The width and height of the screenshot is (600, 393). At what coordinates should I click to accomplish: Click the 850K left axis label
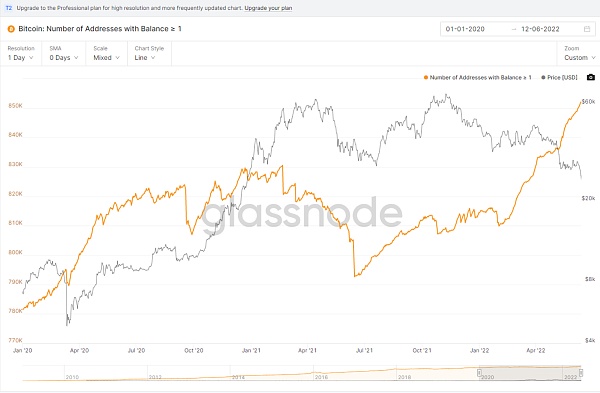15,106
